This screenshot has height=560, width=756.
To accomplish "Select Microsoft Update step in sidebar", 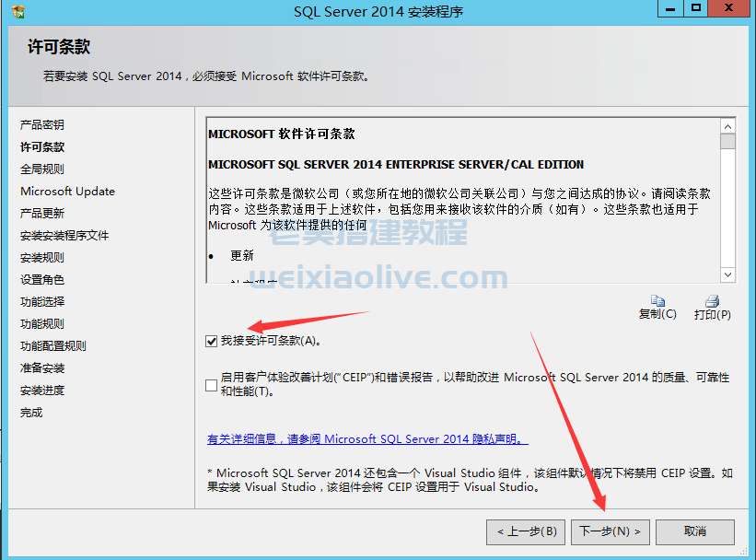I will tap(67, 191).
